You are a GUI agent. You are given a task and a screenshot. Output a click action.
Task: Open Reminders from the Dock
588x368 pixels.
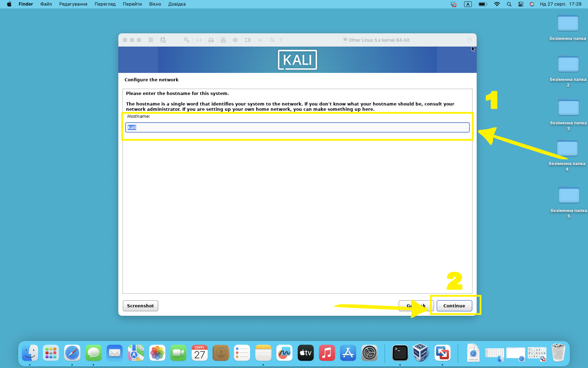[242, 353]
